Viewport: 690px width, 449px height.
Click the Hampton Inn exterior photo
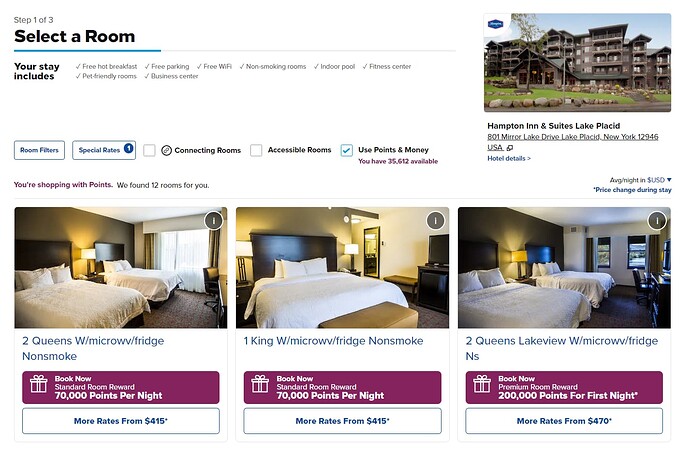point(577,63)
